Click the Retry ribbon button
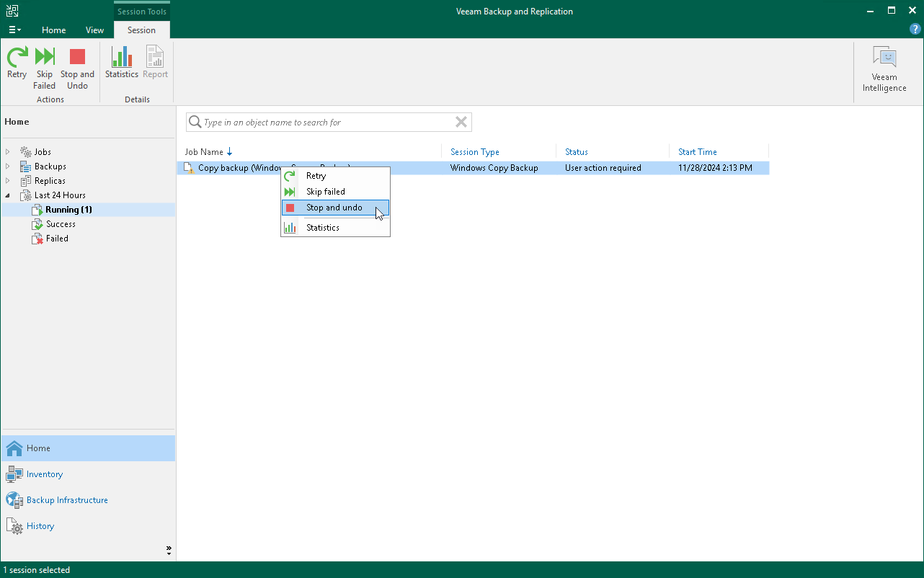Image resolution: width=924 pixels, height=578 pixels. 17,63
